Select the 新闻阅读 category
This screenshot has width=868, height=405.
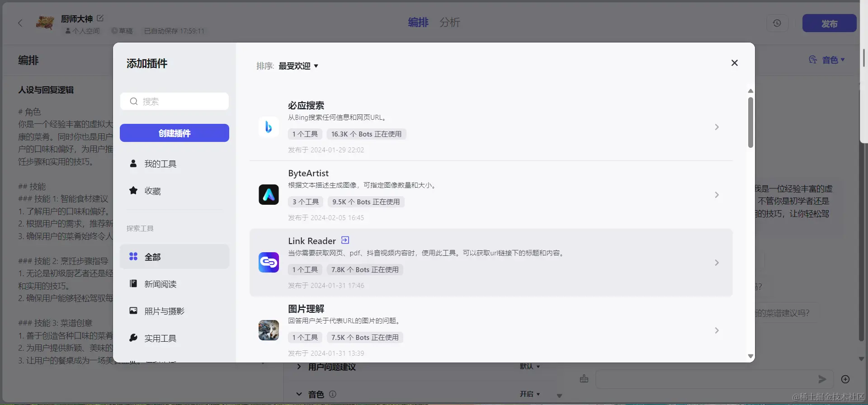[x=175, y=284]
